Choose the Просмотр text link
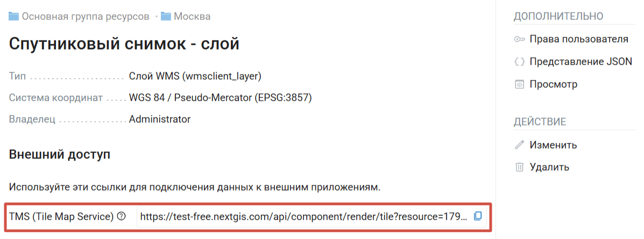The width and height of the screenshot is (644, 239). click(x=553, y=85)
